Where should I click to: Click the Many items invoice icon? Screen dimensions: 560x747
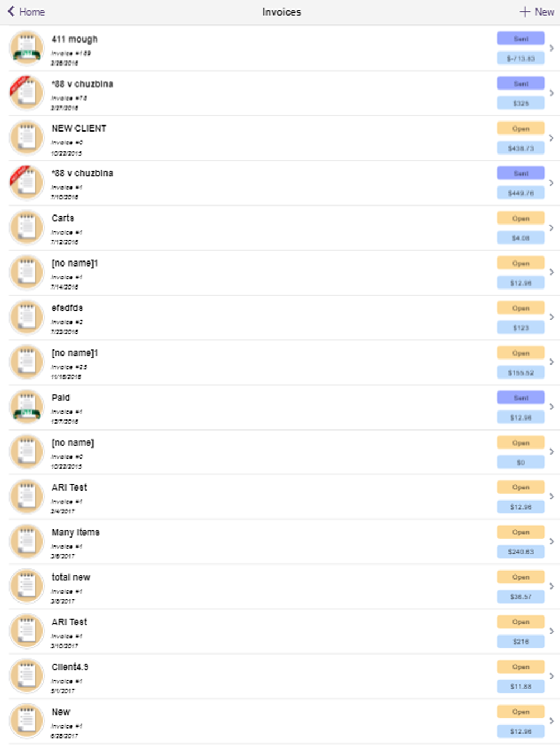[x=26, y=541]
